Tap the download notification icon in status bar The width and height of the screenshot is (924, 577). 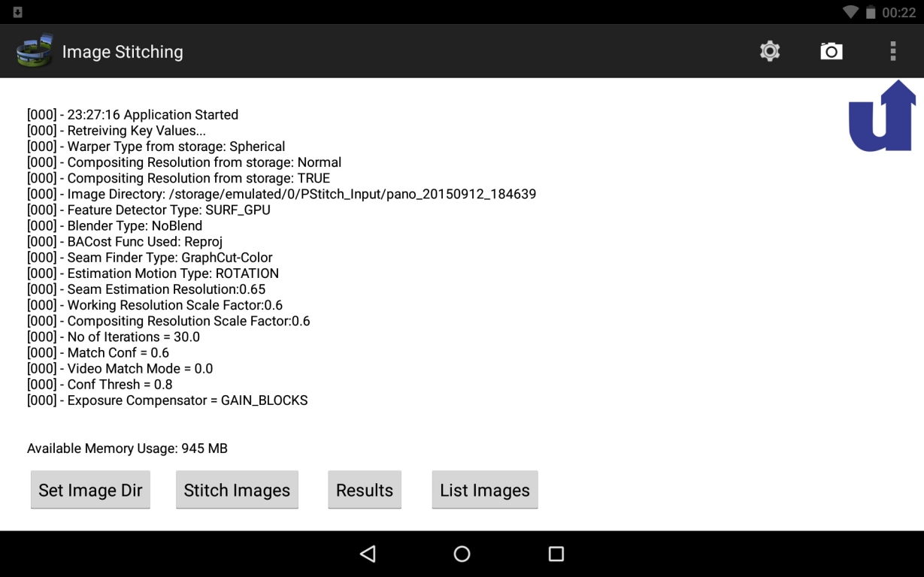[x=17, y=12]
